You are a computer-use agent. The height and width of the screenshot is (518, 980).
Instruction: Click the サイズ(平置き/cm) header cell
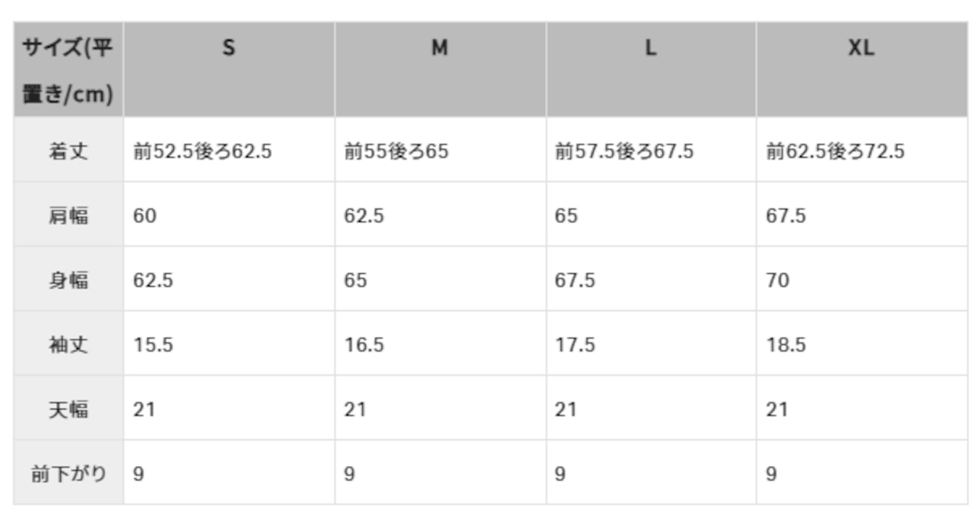coord(68,70)
